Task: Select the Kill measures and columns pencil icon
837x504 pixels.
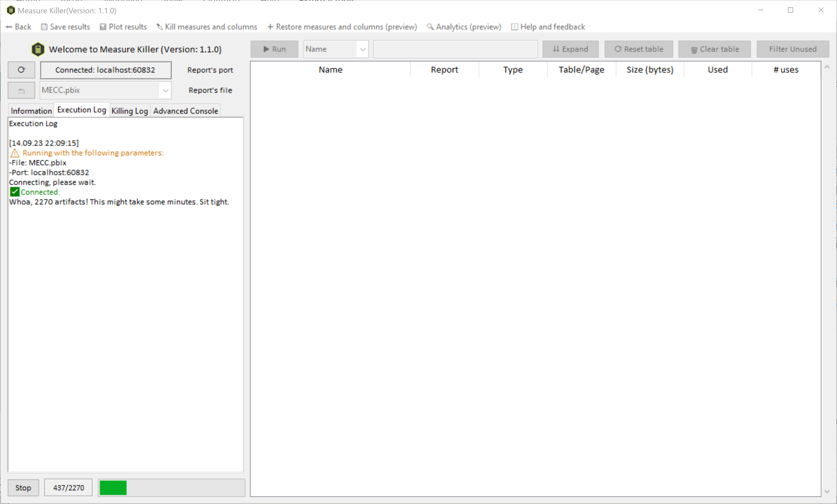Action: tap(159, 26)
